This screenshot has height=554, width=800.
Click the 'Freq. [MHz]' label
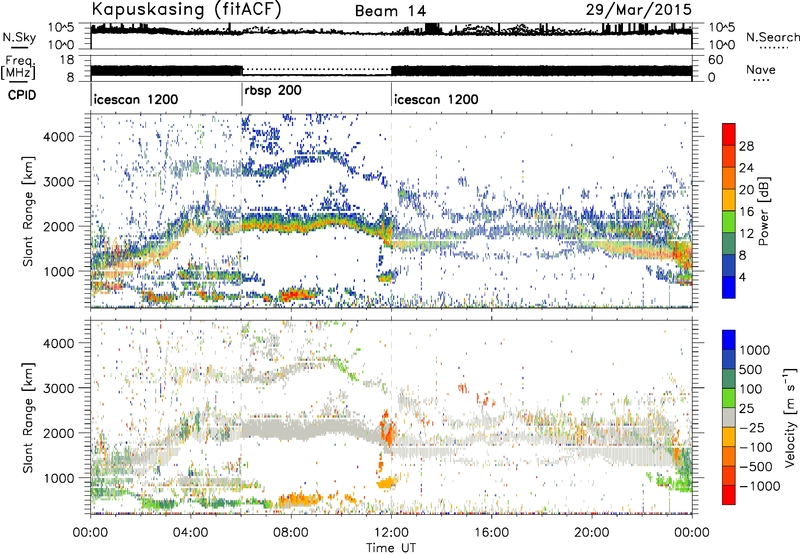click(18, 67)
